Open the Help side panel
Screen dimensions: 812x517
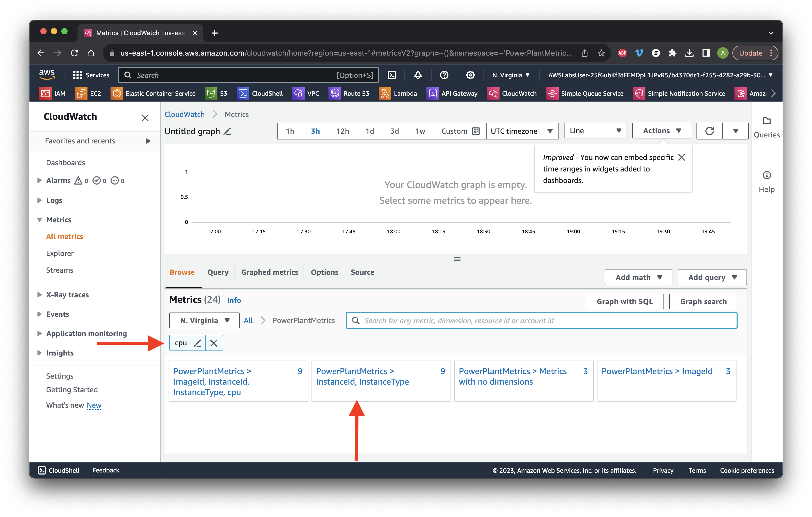(766, 182)
